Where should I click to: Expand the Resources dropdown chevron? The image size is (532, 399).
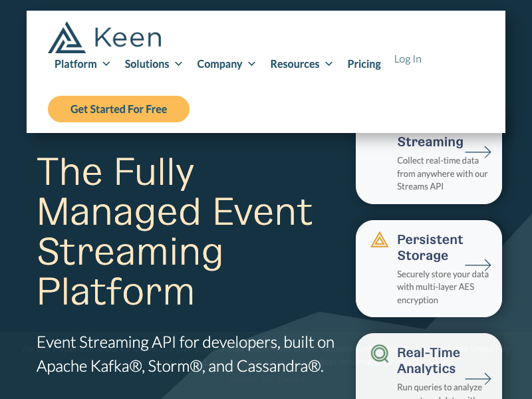point(329,63)
